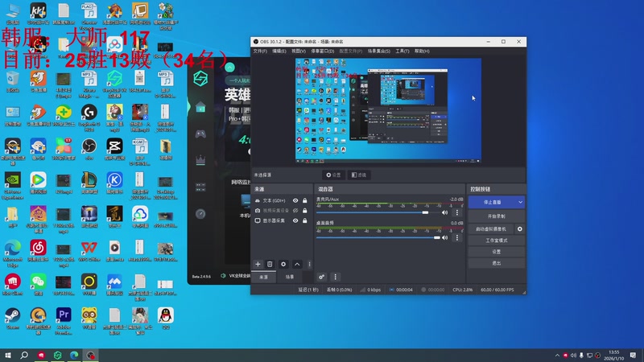
Task: Unlock the 文本 (GDI+) source
Action: 305,200
